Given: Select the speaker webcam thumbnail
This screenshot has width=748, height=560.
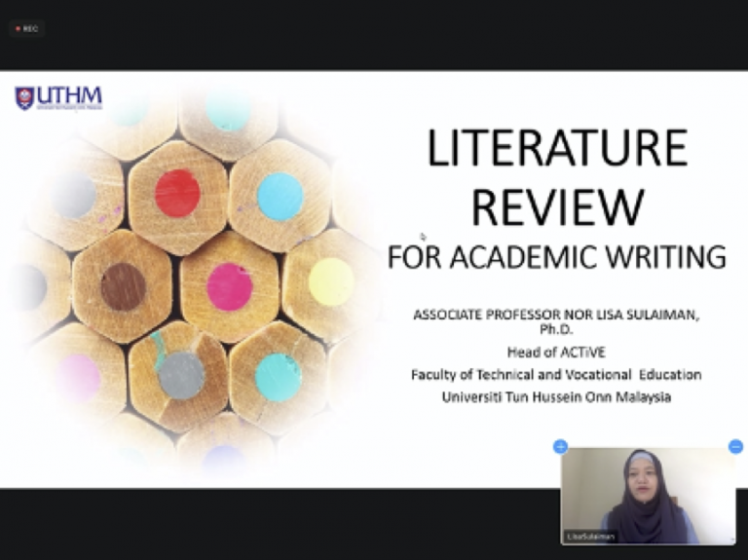Looking at the screenshot, I should (x=649, y=496).
